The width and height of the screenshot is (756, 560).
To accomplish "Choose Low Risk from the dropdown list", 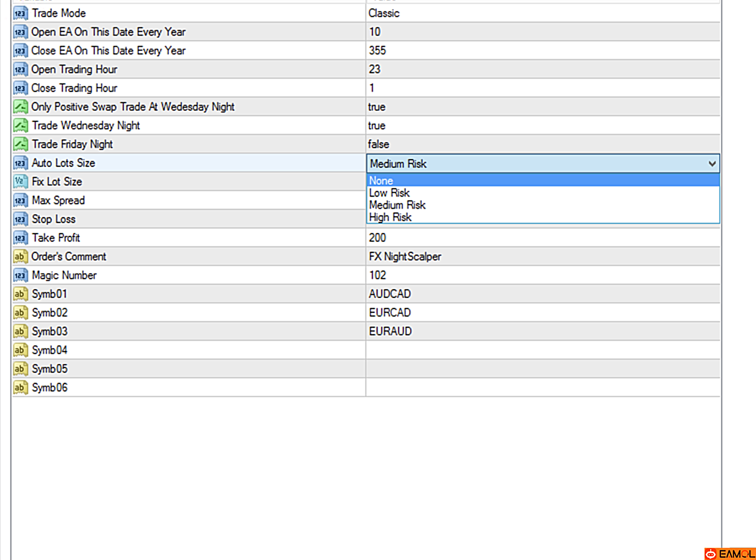I will [543, 193].
